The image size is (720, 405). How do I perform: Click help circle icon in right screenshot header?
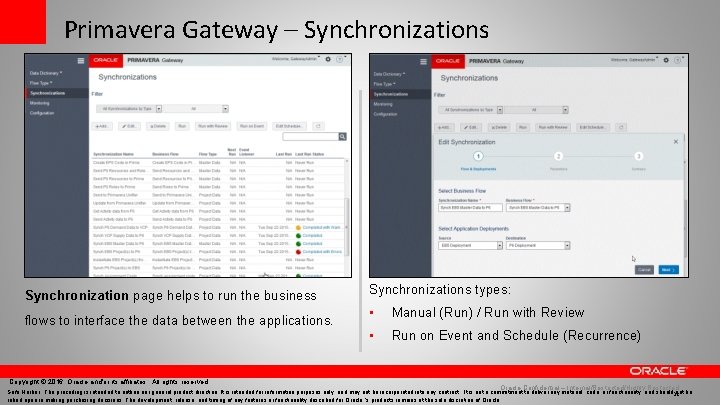click(677, 60)
